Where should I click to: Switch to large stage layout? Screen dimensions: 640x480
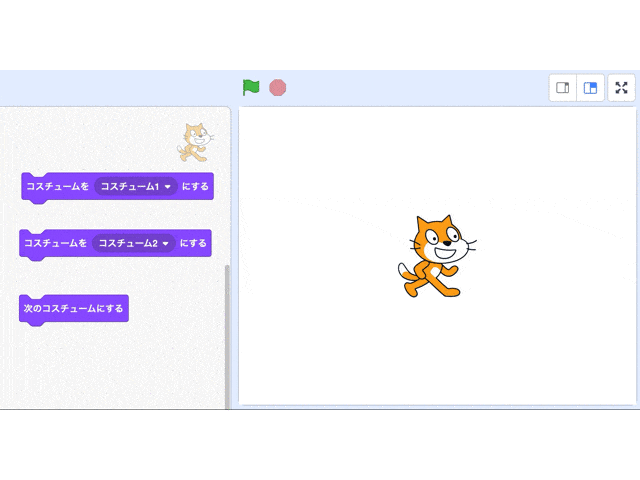point(590,87)
